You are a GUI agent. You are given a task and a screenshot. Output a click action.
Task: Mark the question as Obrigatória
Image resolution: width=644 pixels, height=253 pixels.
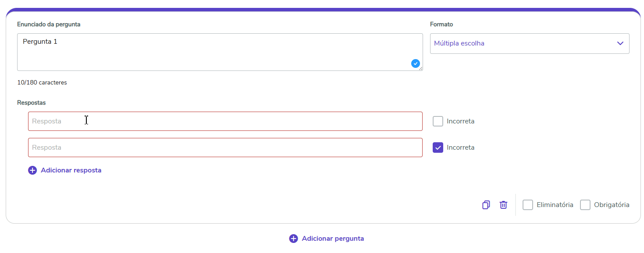click(585, 205)
